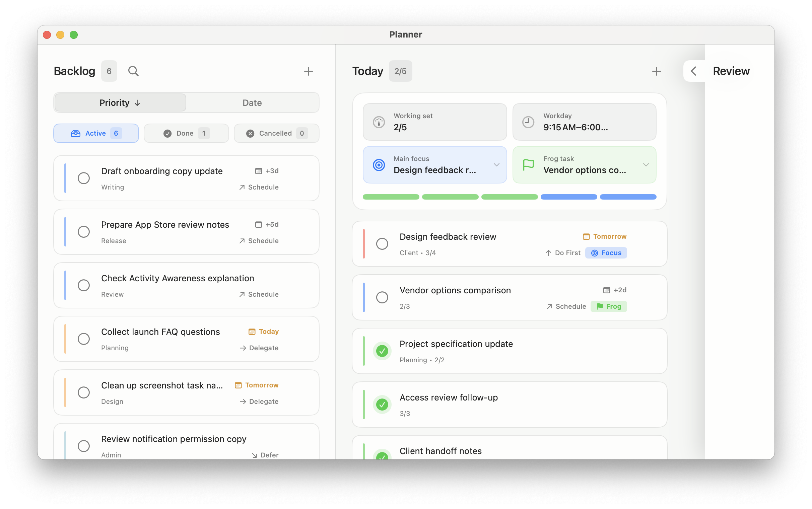The height and width of the screenshot is (509, 812).
Task: Open the Access review follow-up task title
Action: (449, 397)
